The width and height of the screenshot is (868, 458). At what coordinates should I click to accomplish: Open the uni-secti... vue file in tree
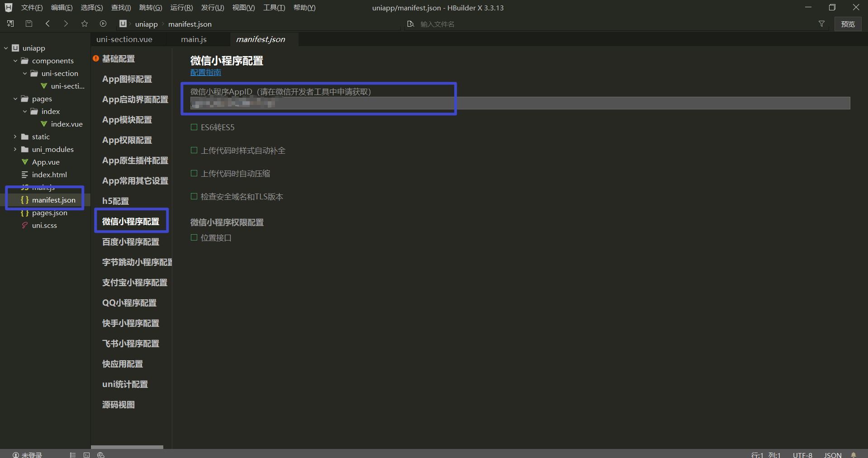(x=67, y=86)
